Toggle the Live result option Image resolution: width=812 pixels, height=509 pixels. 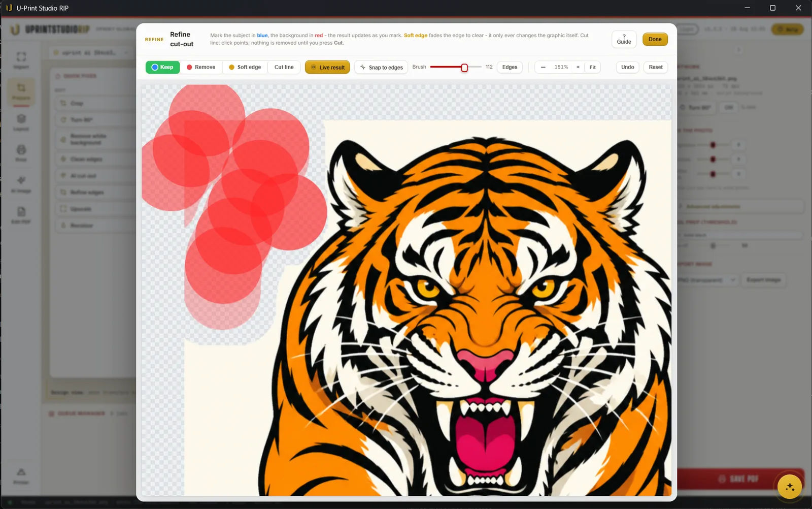pos(327,67)
